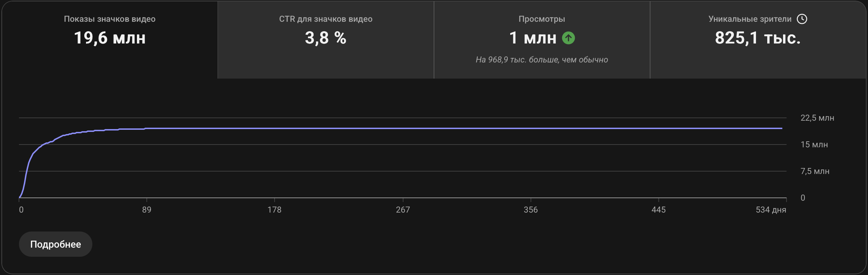Open the Подробнее button
The height and width of the screenshot is (275, 868).
click(x=55, y=244)
